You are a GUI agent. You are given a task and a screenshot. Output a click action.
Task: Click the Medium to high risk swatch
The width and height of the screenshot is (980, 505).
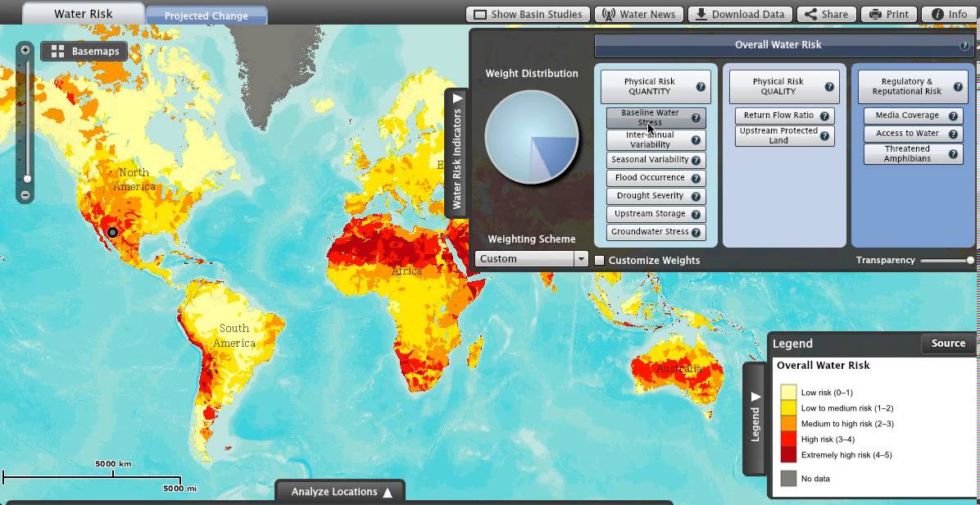(x=789, y=424)
